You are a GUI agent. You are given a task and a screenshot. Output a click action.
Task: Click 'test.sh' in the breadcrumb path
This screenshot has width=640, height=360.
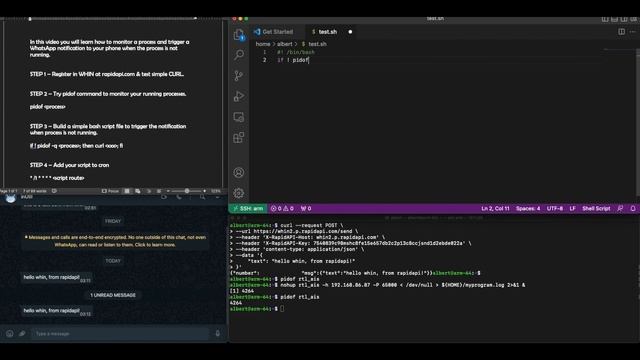317,44
